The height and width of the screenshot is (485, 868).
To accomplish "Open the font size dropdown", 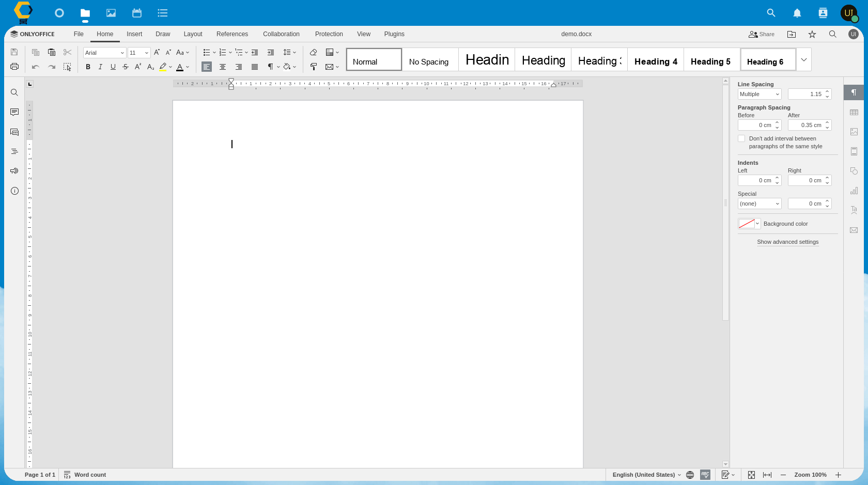I will 147,53.
